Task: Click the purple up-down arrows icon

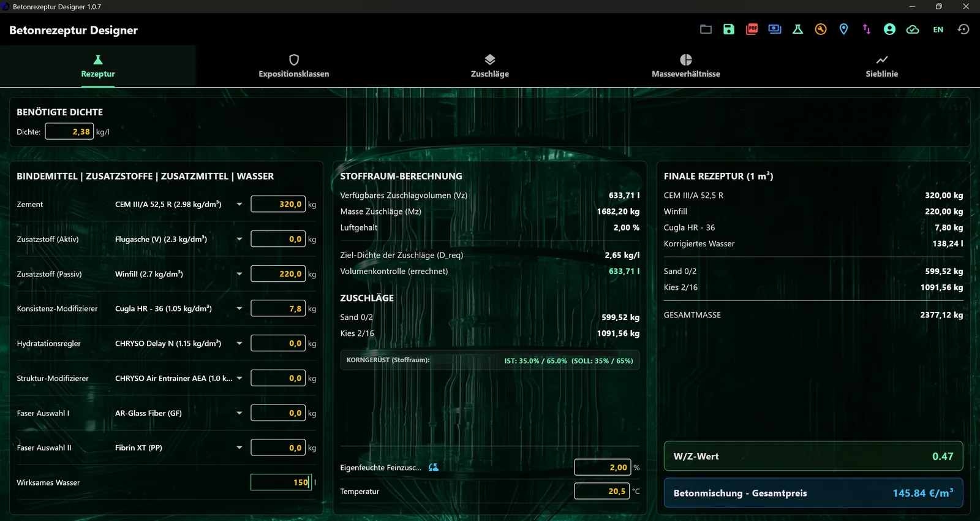Action: pos(866,29)
